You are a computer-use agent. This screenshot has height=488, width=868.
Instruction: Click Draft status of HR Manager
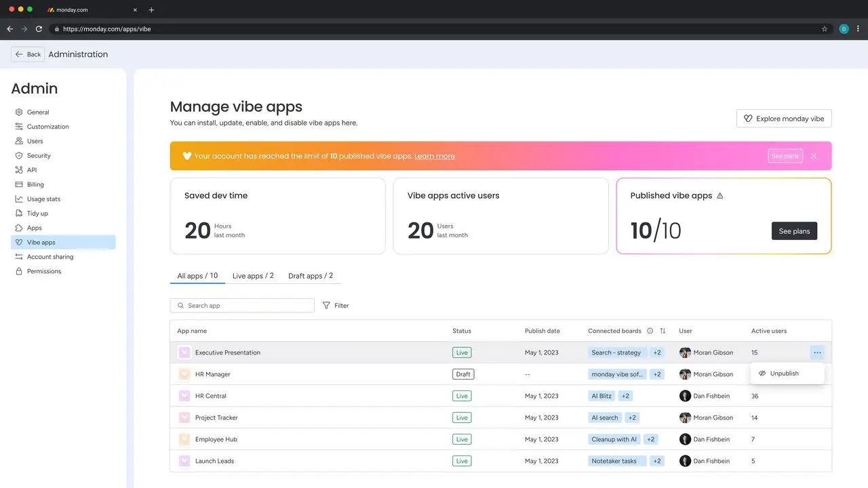[463, 374]
